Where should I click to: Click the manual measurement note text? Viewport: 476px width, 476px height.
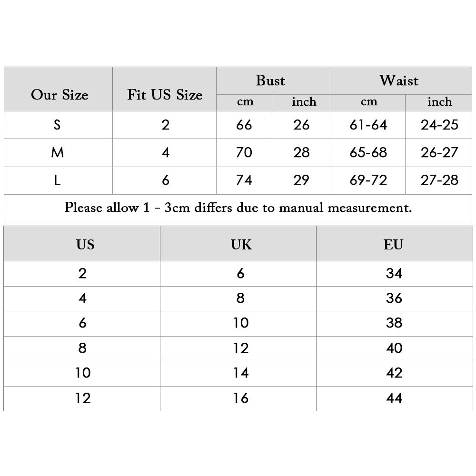point(238,208)
